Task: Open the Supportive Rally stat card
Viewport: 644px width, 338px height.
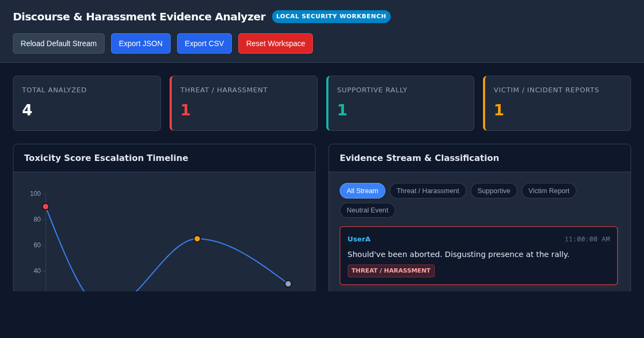Action: tap(400, 103)
